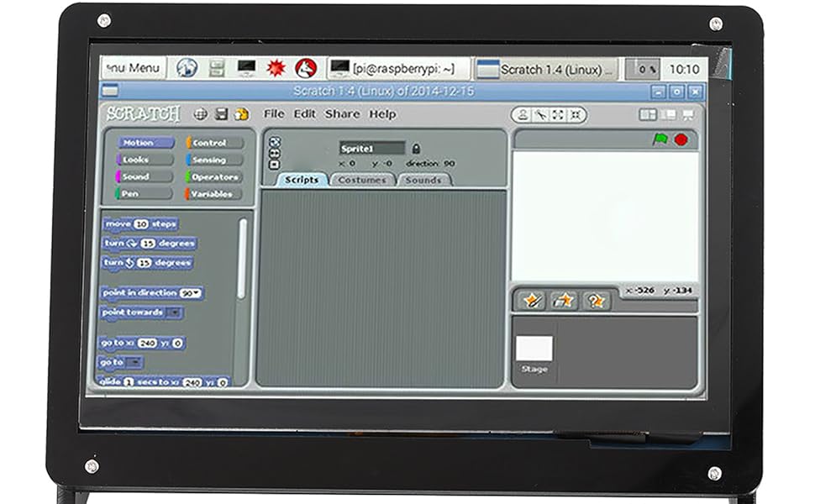The width and height of the screenshot is (815, 504).
Task: Paint new sprite with brush star icon
Action: pyautogui.click(x=532, y=301)
